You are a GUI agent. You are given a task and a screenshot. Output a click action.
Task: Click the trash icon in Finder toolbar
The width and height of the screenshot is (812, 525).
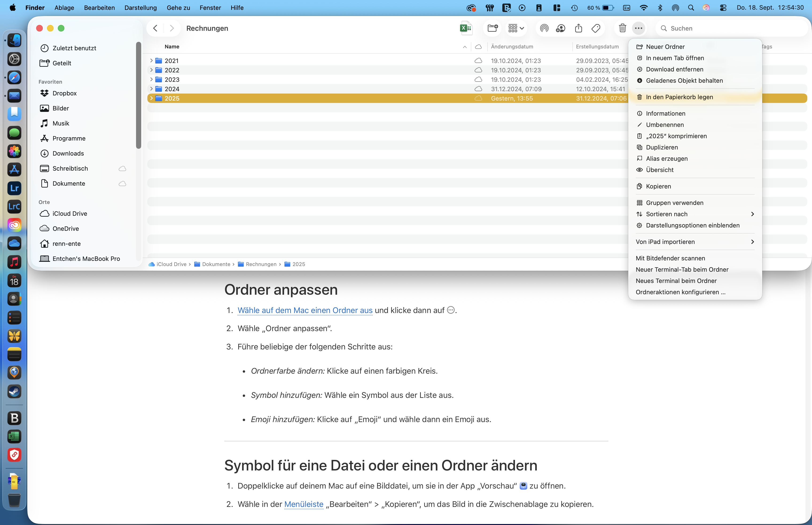coord(622,28)
